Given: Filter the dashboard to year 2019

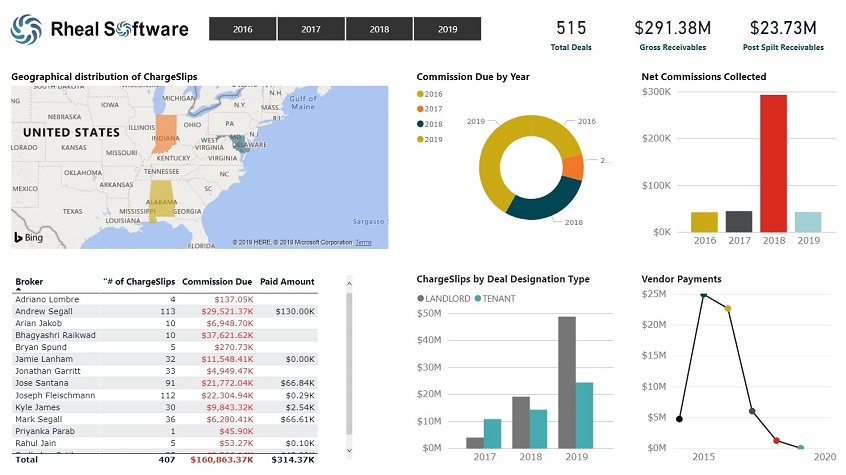Looking at the screenshot, I should (x=447, y=29).
